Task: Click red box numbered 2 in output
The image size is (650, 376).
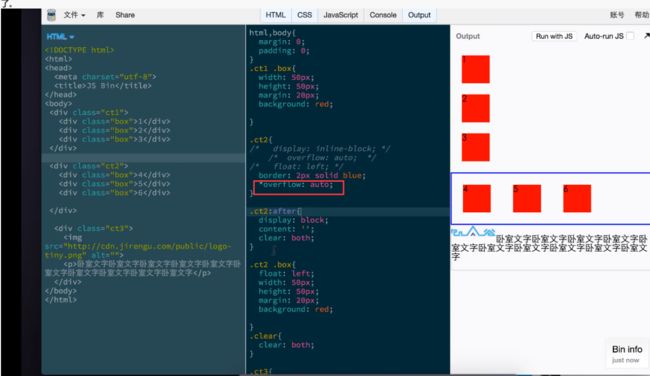Action: click(x=475, y=108)
